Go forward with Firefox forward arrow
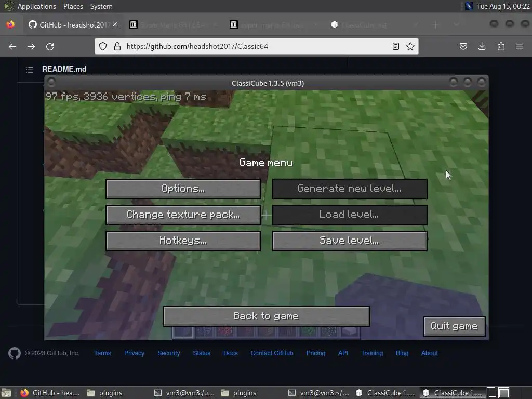This screenshot has height=399, width=532. pos(31,46)
